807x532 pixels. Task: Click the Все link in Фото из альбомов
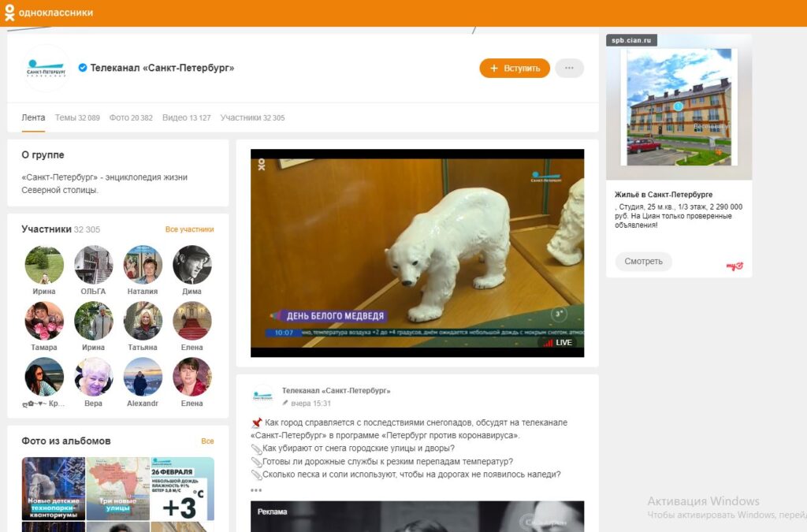tap(207, 441)
